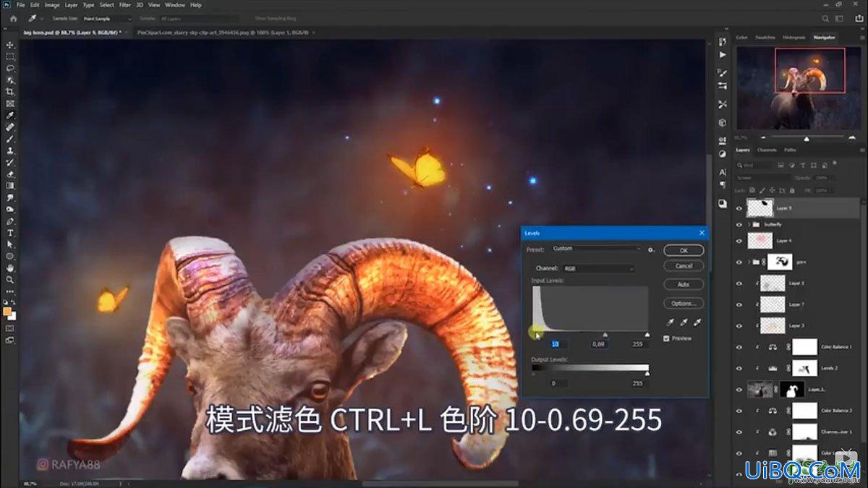Screen dimensions: 868x488
Task: Hide Layer 7 visibility eye
Action: click(x=739, y=304)
